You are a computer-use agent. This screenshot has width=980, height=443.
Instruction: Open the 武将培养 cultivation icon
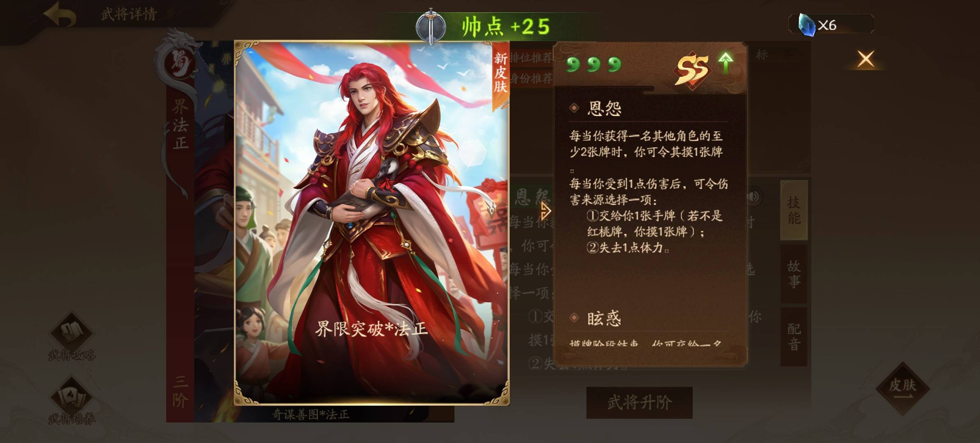[71, 400]
